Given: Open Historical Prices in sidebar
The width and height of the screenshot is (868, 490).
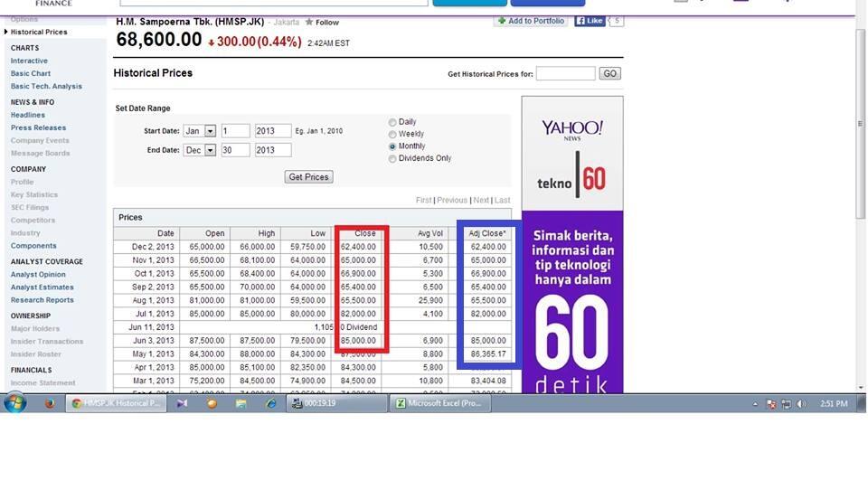Looking at the screenshot, I should click(39, 33).
